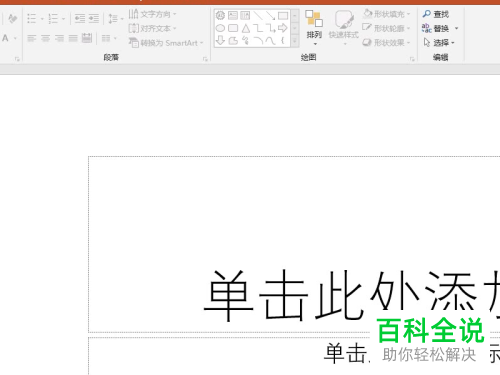
Task: Choose the rounded rectangle shape
Action: [x=233, y=28]
